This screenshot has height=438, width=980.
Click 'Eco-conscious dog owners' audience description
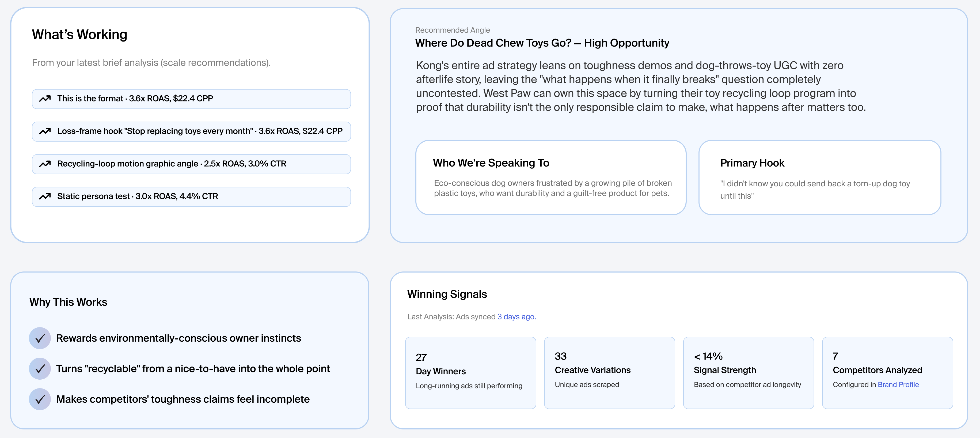coord(553,188)
